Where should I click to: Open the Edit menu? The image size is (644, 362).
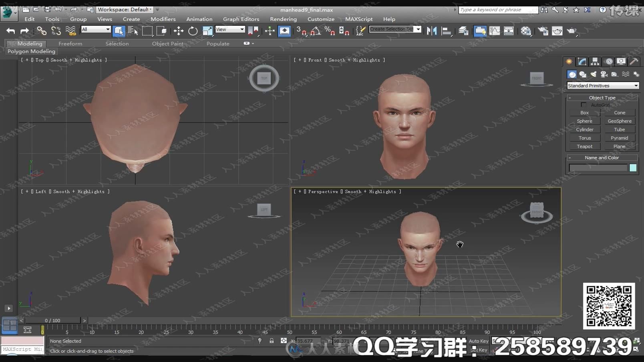click(x=30, y=19)
